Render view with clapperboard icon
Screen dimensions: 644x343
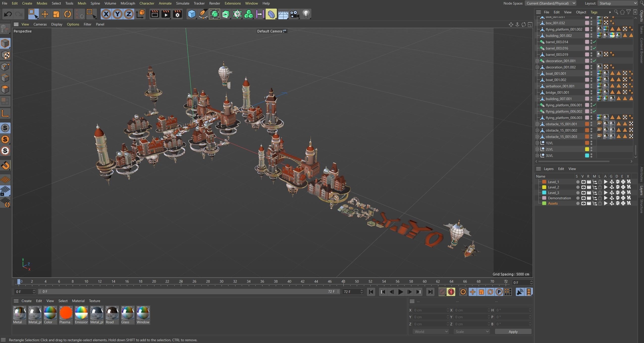[x=154, y=14]
